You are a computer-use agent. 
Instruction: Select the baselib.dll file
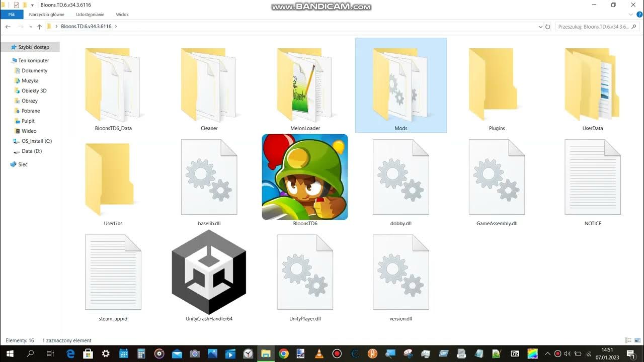click(209, 182)
